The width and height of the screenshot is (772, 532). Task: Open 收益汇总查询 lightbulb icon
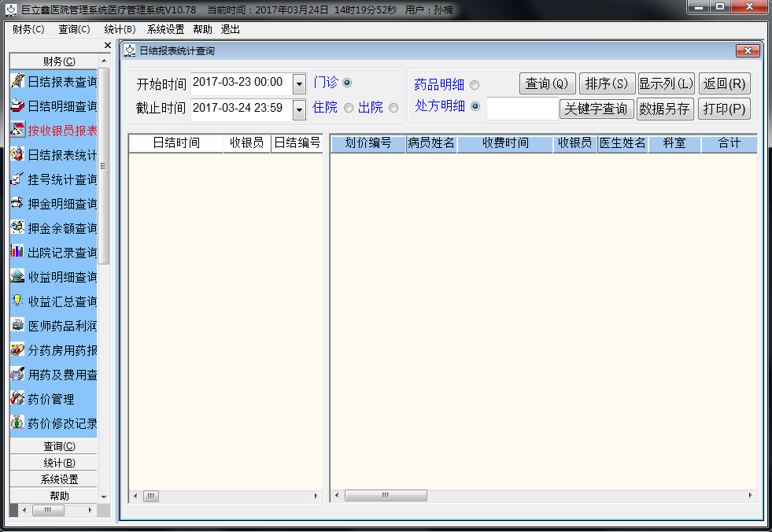pyautogui.click(x=17, y=301)
